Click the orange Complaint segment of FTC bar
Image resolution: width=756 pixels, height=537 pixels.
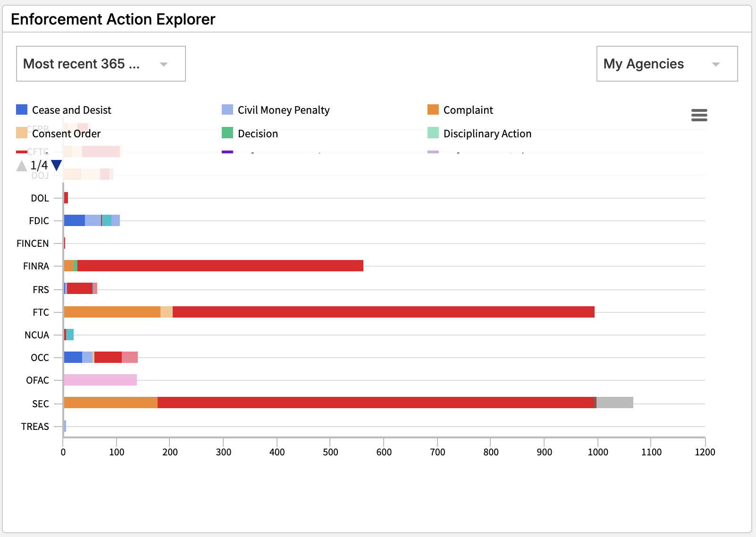112,312
